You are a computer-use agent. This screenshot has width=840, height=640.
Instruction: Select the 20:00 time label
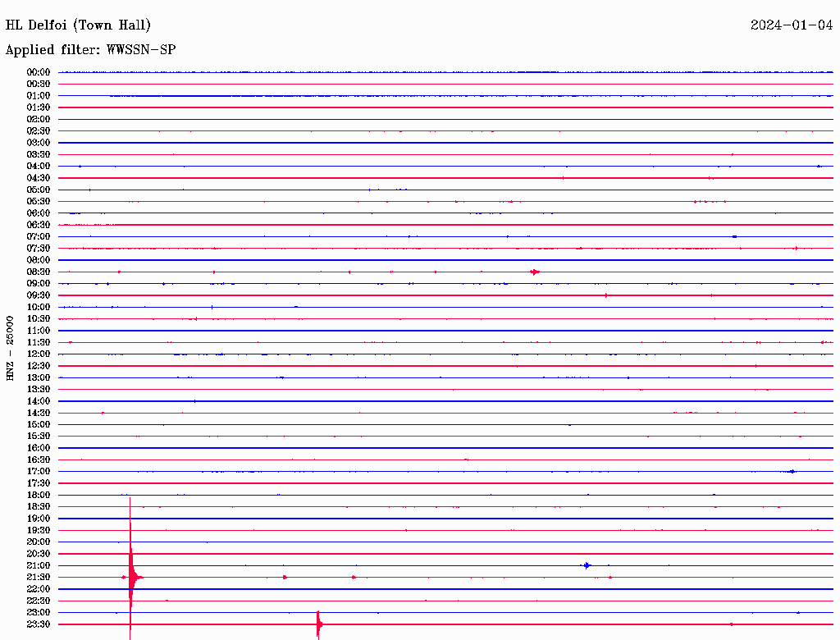click(x=39, y=542)
